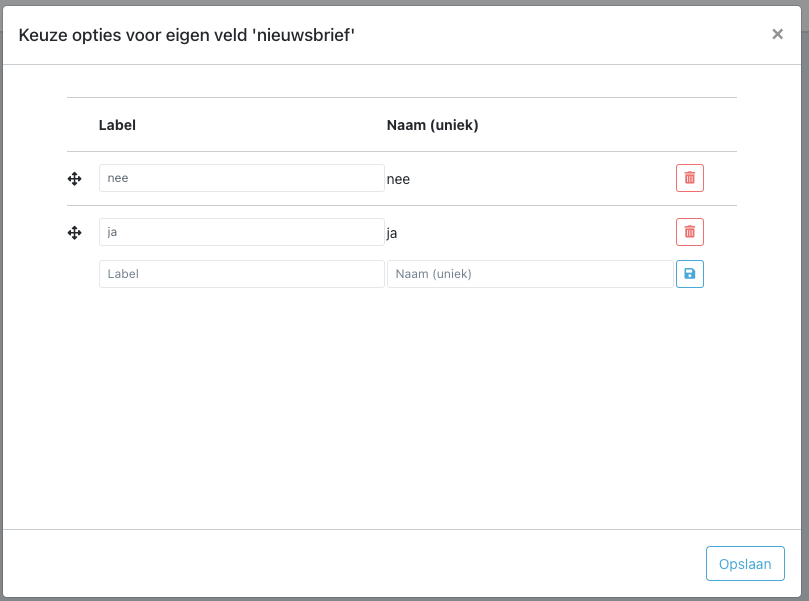The image size is (809, 601).
Task: Delete the 'ja' option with trash icon
Action: tap(690, 232)
